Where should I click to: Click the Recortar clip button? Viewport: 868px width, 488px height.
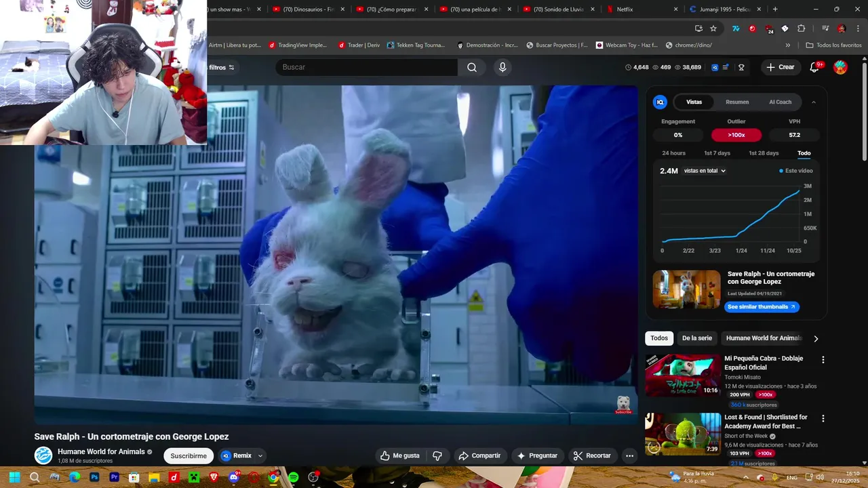[x=592, y=455]
